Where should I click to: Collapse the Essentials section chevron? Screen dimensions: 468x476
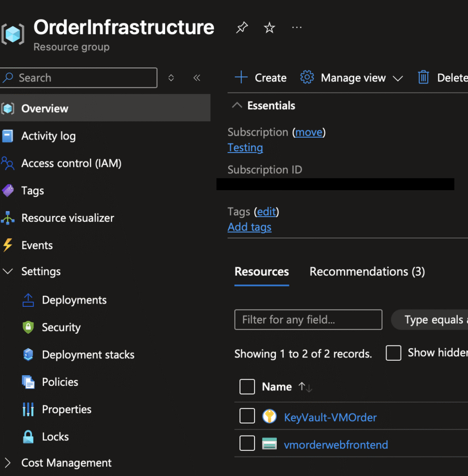pos(237,106)
